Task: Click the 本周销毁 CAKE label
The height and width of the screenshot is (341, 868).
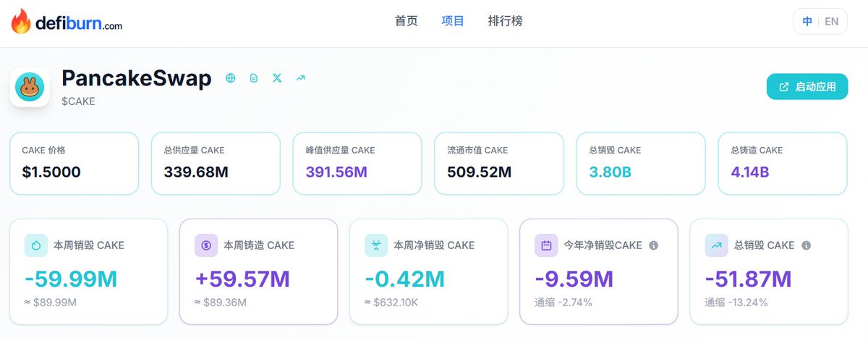Action: click(89, 245)
